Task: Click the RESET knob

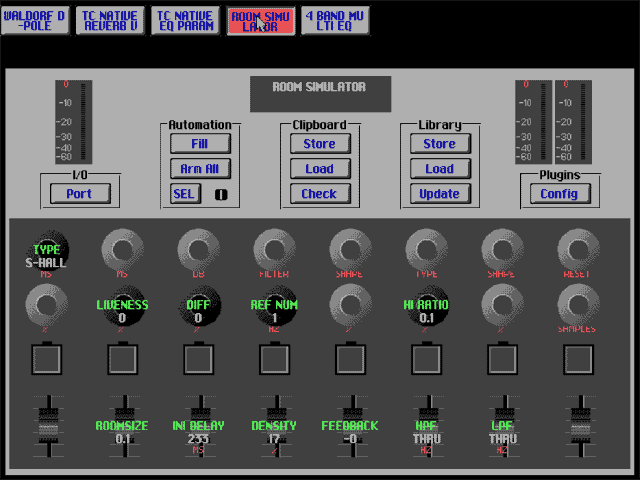Action: [578, 250]
